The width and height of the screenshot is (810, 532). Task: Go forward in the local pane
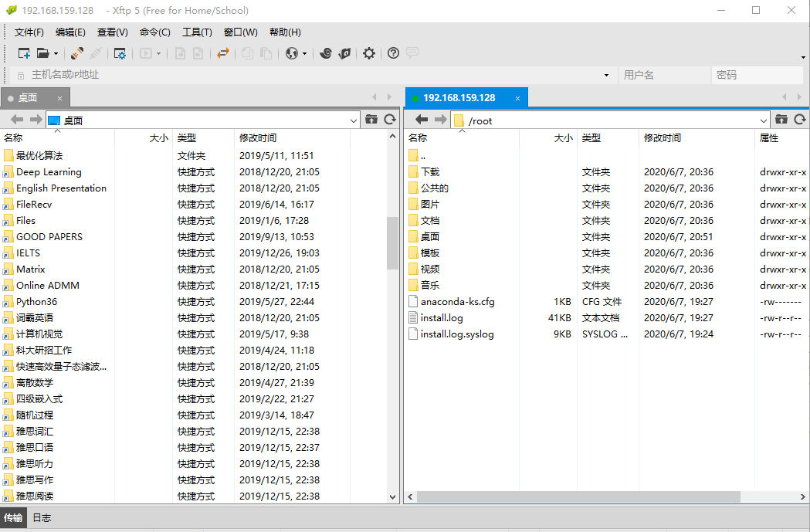pyautogui.click(x=36, y=120)
